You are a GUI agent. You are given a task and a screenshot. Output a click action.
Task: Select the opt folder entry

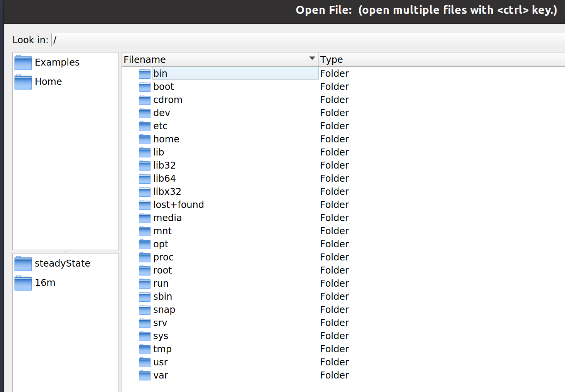coord(161,244)
